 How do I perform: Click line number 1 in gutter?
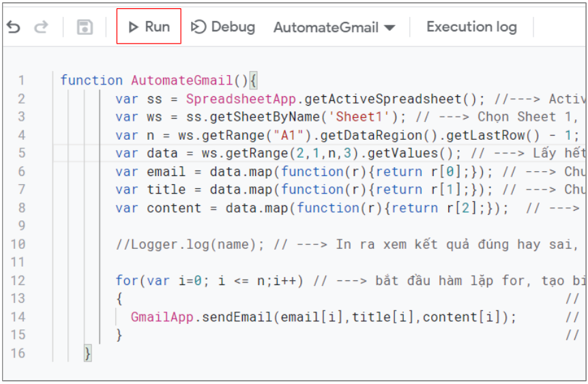[x=21, y=80]
